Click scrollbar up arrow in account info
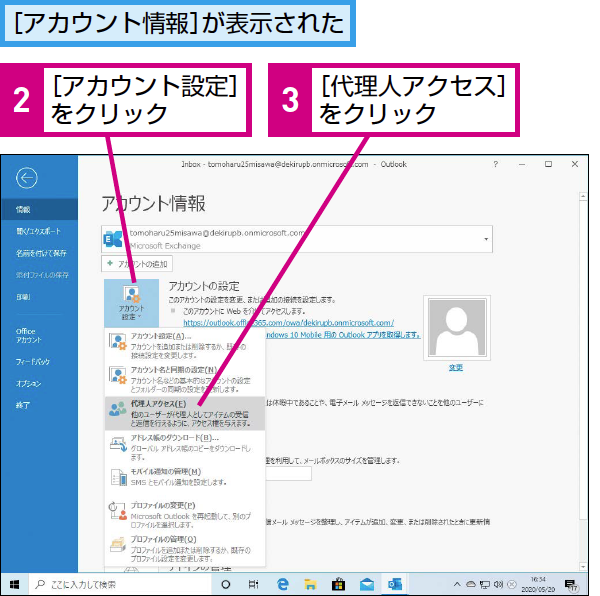Image resolution: width=600 pixels, height=596 pixels. pos(583,197)
